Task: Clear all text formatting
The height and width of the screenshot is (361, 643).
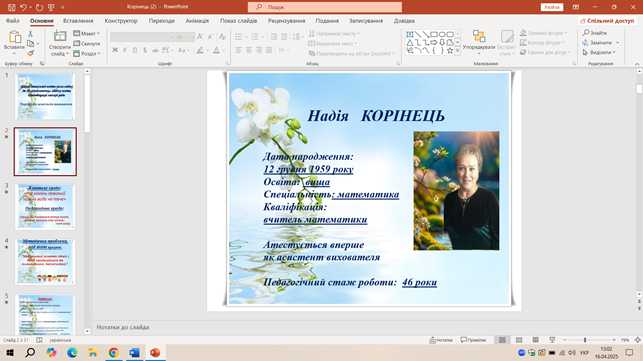Action: click(222, 37)
